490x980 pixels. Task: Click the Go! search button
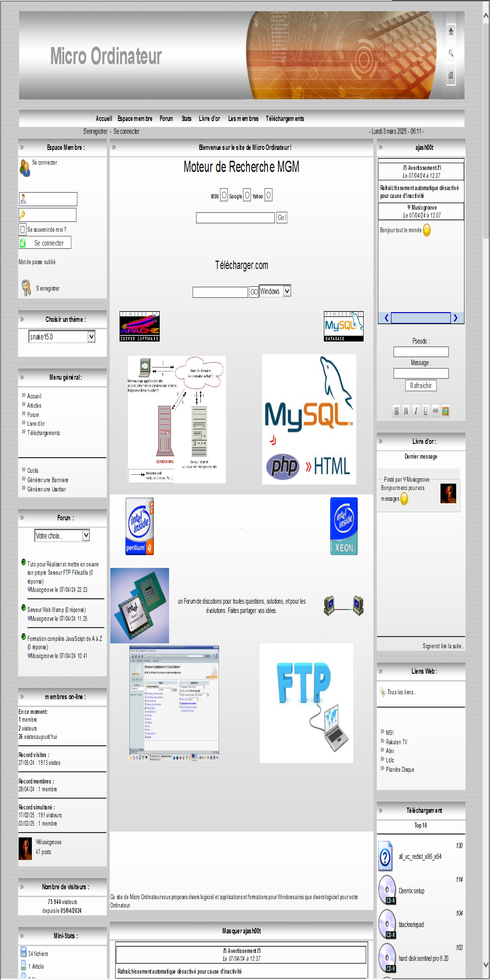pos(282,218)
